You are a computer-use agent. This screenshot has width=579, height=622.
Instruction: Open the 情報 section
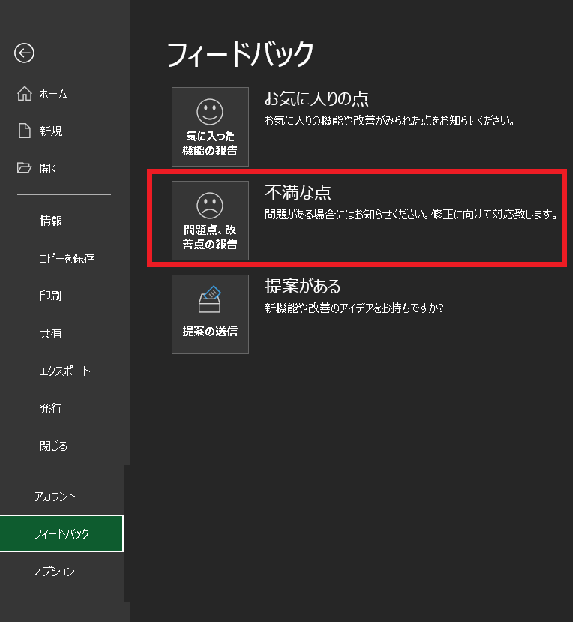tap(51, 221)
